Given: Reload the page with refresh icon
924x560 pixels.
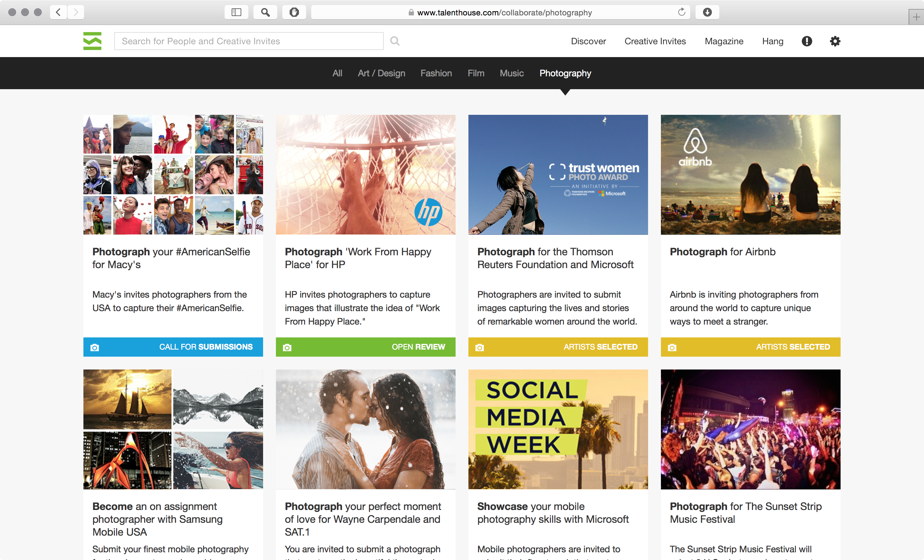Looking at the screenshot, I should pyautogui.click(x=681, y=13).
